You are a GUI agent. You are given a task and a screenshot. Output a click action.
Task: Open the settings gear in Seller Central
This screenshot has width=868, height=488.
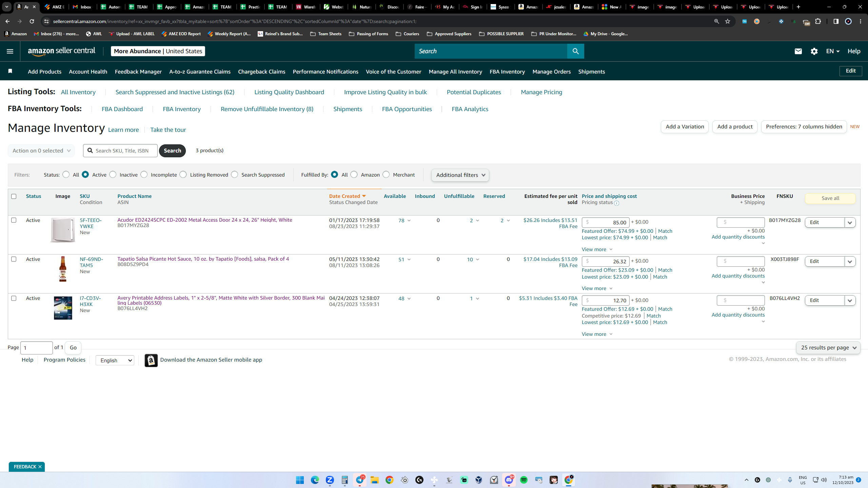[814, 51]
